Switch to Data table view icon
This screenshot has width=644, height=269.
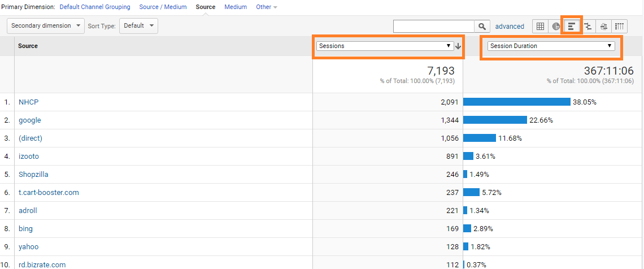click(x=540, y=27)
